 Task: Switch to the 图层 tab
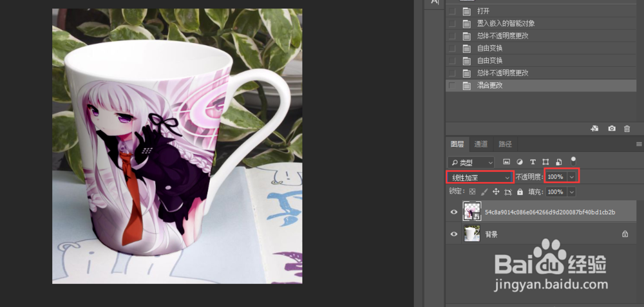click(457, 144)
